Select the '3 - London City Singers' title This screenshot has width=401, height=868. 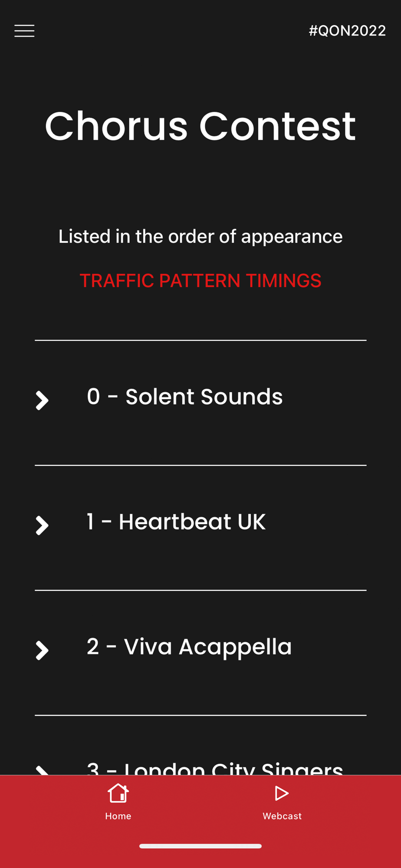[x=215, y=768]
